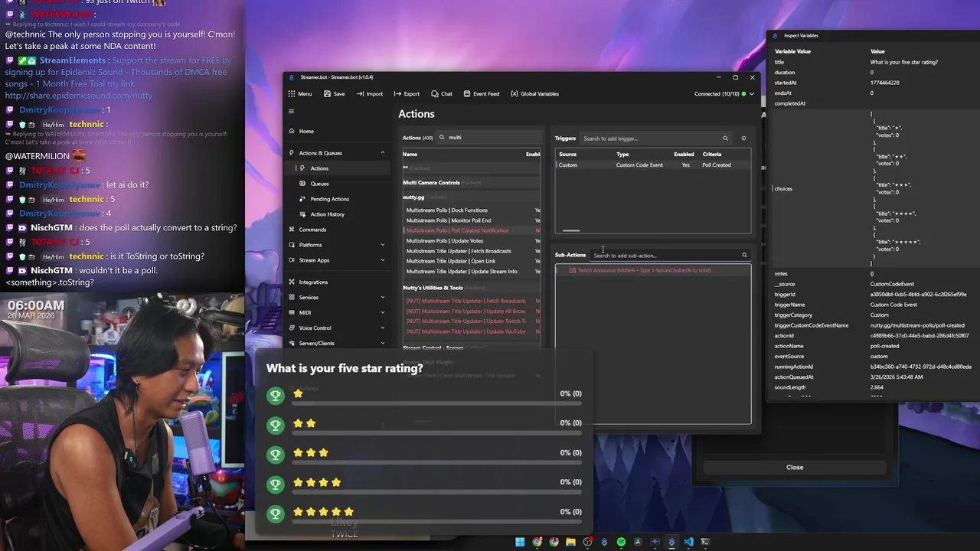Image resolution: width=980 pixels, height=551 pixels.
Task: Open File Explorer from the taskbar
Action: tap(570, 542)
